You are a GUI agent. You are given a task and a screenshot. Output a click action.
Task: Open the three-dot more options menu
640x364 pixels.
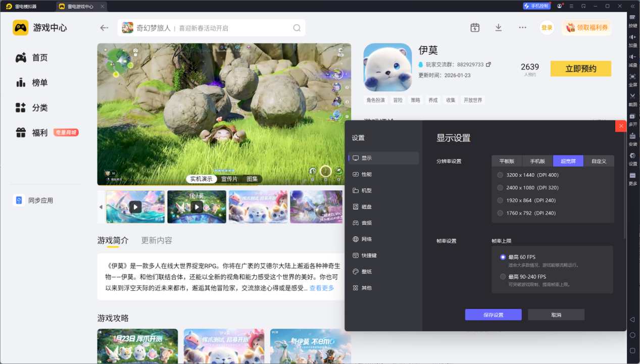click(x=522, y=28)
